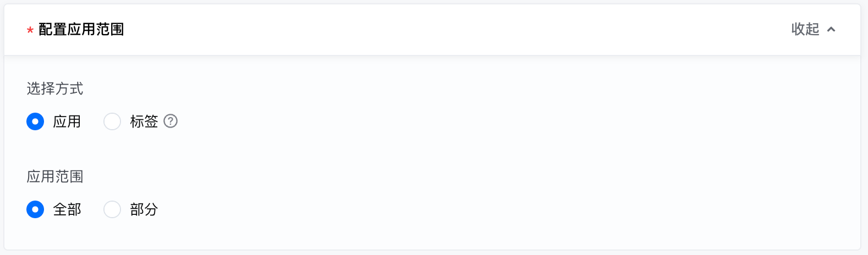Click the 应用 option label text
868x255 pixels.
click(x=67, y=121)
